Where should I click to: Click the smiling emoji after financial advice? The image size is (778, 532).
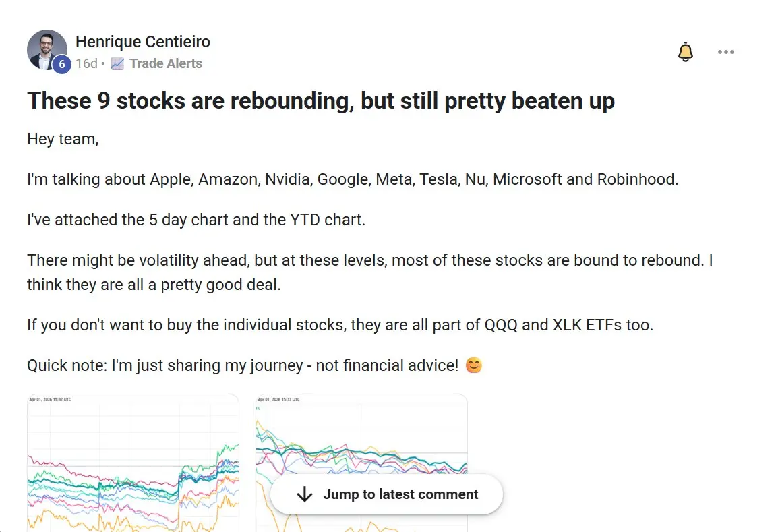click(474, 366)
